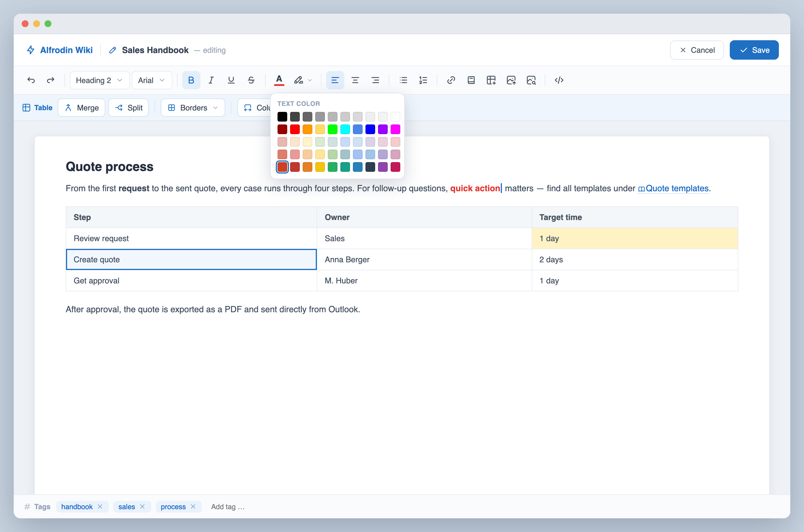Click the Sales Handbook page title
Viewport: 804px width, 532px height.
click(155, 50)
